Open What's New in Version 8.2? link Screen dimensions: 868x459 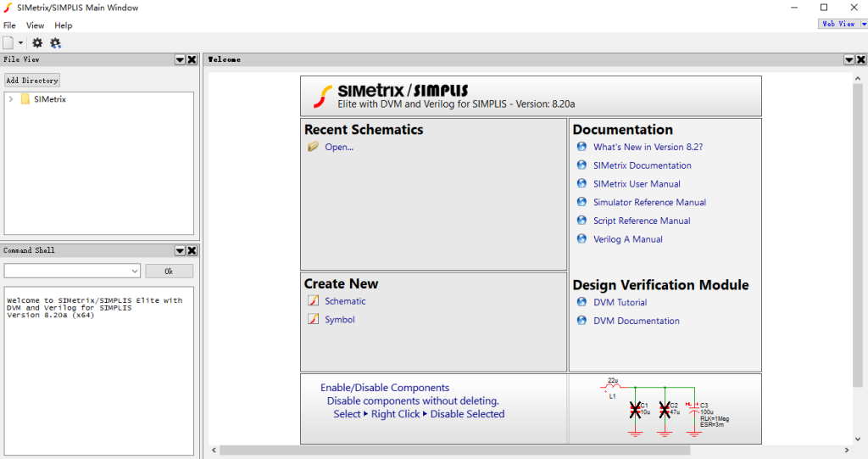click(648, 147)
